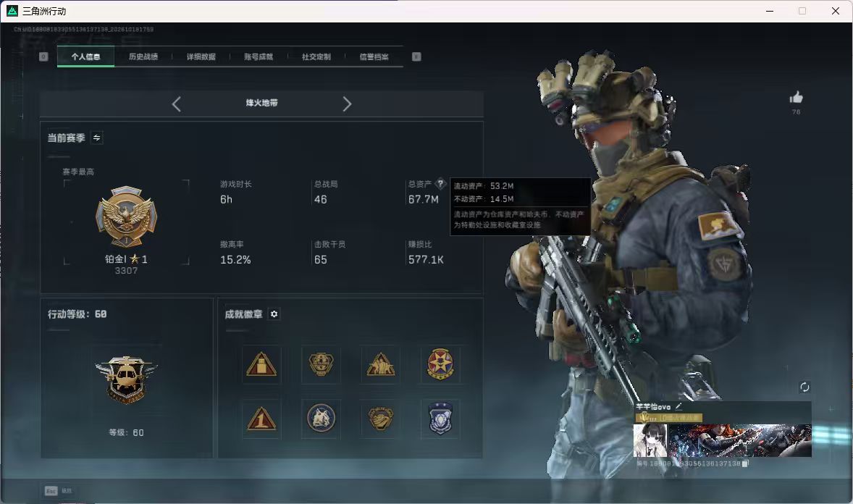The width and height of the screenshot is (853, 504).
Task: Click the total assets value 67.7M
Action: [x=423, y=200]
